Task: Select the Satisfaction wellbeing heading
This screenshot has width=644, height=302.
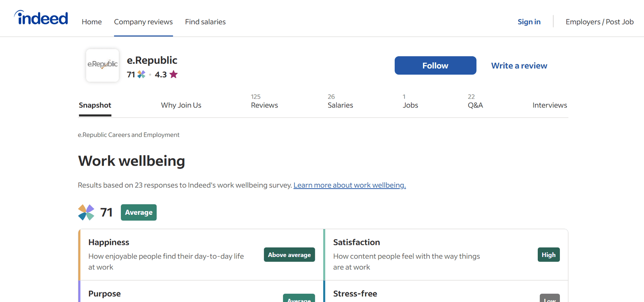Action: pos(357,242)
